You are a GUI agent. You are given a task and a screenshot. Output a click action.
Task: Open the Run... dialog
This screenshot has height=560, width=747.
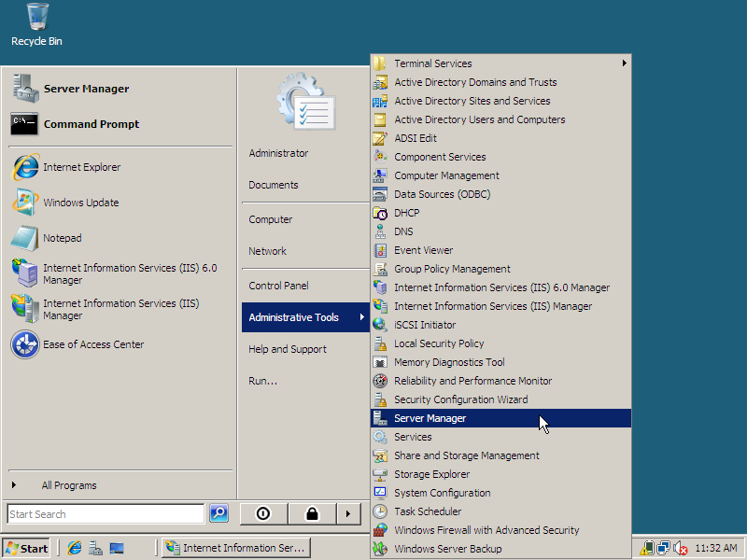point(305,381)
